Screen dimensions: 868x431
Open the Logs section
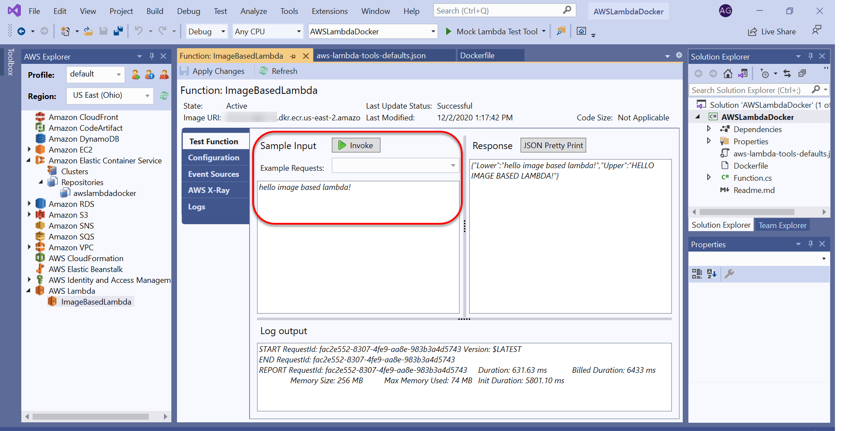(215, 206)
